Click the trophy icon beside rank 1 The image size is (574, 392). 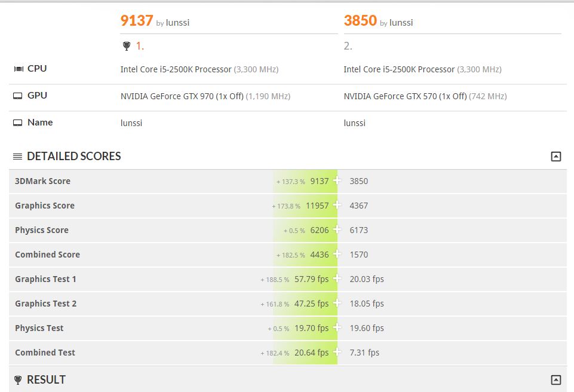point(125,46)
